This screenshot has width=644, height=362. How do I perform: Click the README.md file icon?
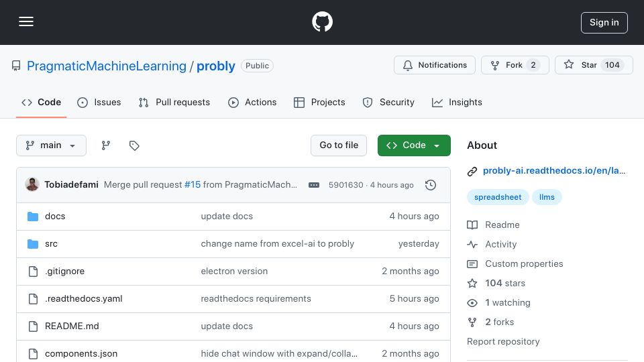coord(33,326)
